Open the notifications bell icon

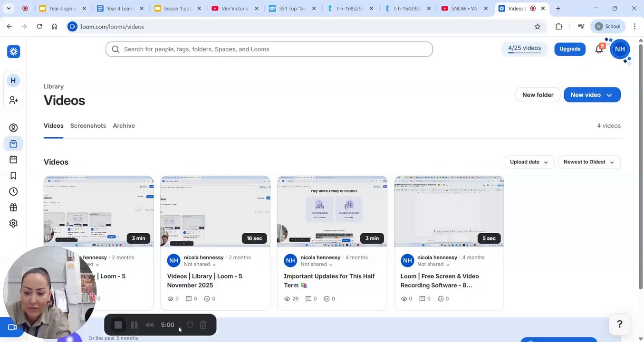[x=599, y=49]
